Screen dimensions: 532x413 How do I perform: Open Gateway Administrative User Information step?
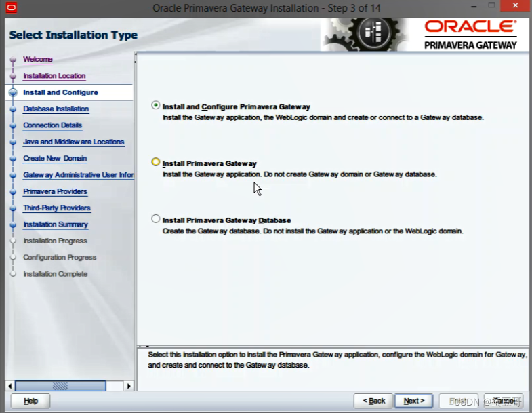pos(79,175)
